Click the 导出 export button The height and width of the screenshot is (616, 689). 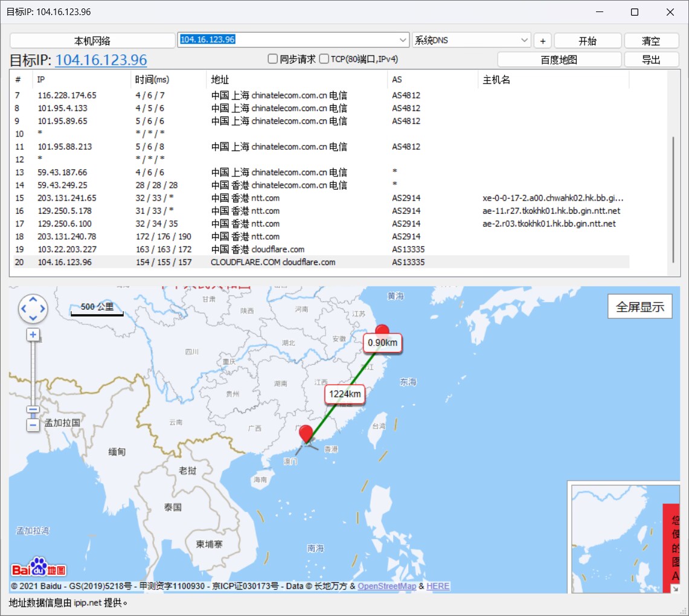[x=651, y=59]
